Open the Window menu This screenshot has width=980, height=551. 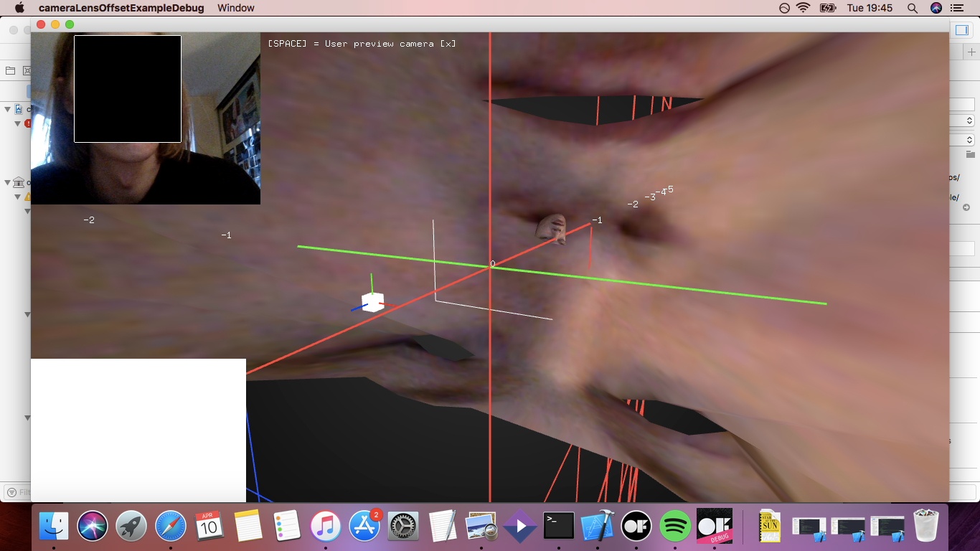[x=236, y=8]
